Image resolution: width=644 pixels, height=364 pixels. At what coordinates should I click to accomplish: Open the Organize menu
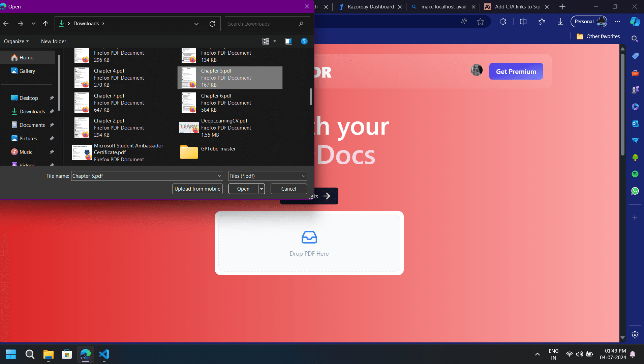pyautogui.click(x=16, y=41)
